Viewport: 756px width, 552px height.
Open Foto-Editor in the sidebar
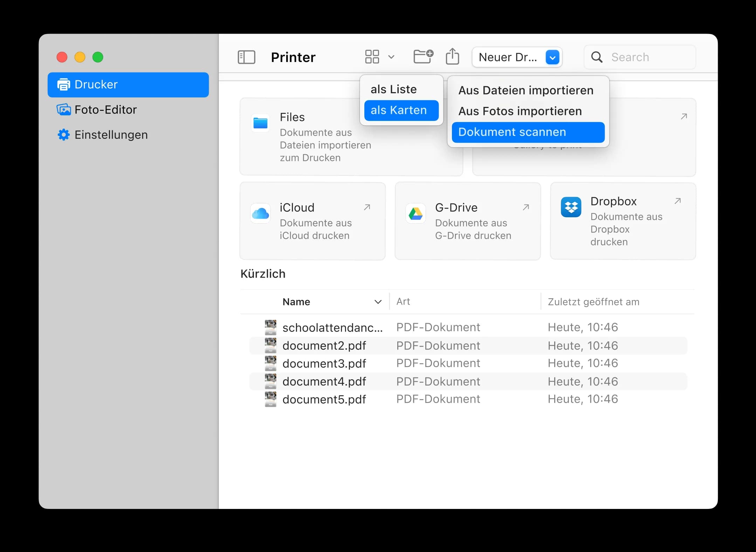[128, 110]
